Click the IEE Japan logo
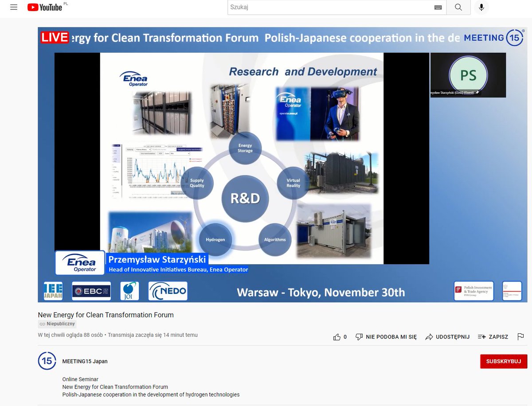Screen dimensions: 532x406 53,291
